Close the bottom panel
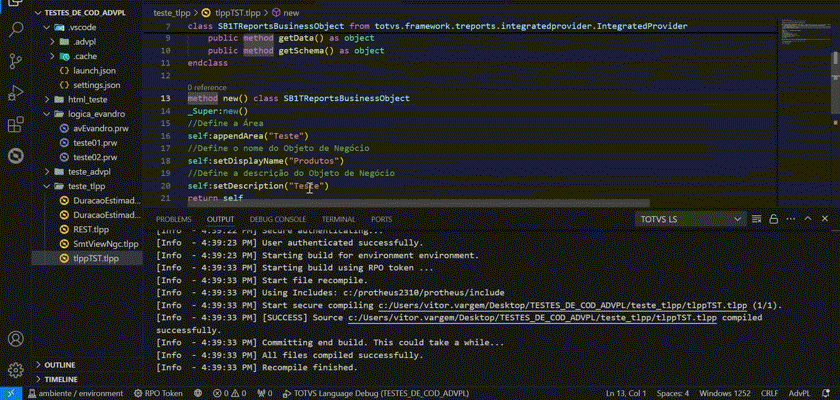840x400 pixels. coord(825,218)
